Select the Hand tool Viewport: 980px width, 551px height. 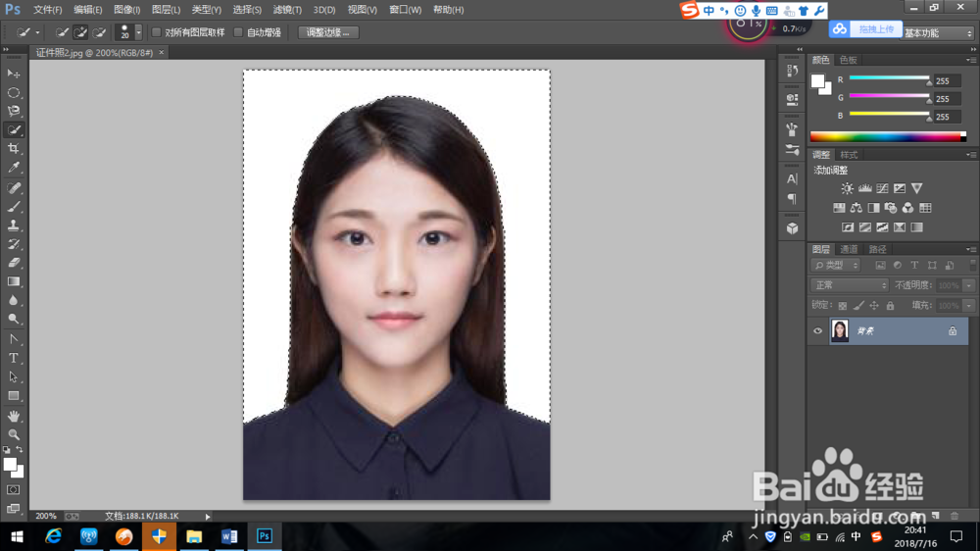[13, 416]
